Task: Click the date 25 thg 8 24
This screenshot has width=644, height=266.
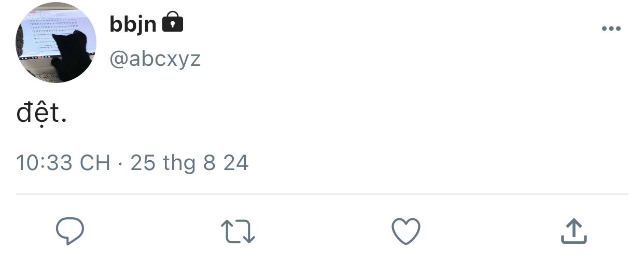Action: [x=190, y=163]
